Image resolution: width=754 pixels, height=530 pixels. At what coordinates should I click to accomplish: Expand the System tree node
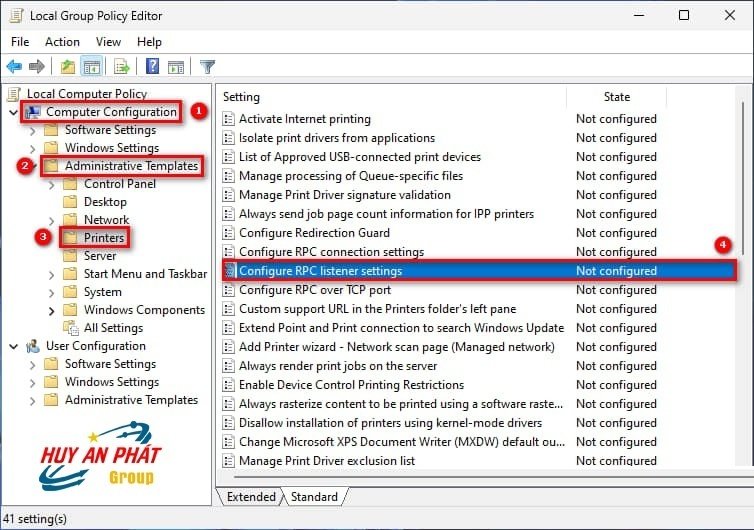[x=51, y=292]
